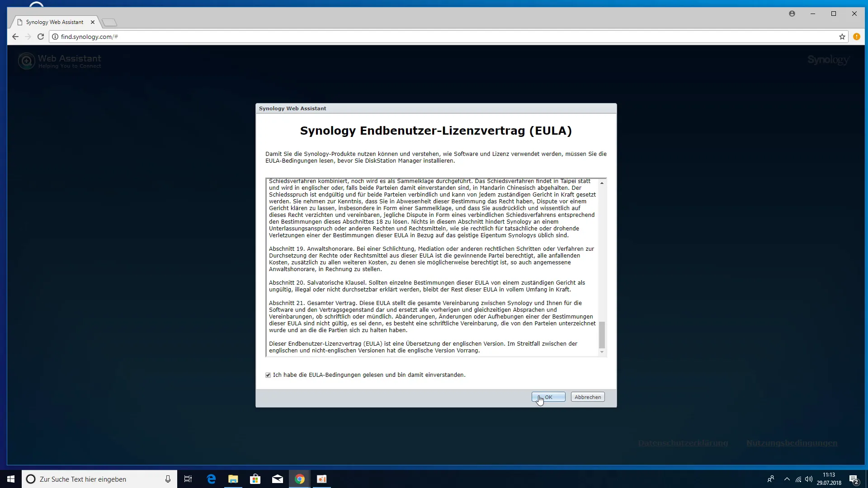Click the taskbar search text field
Image resolution: width=868 pixels, height=488 pixels.
pyautogui.click(x=99, y=479)
